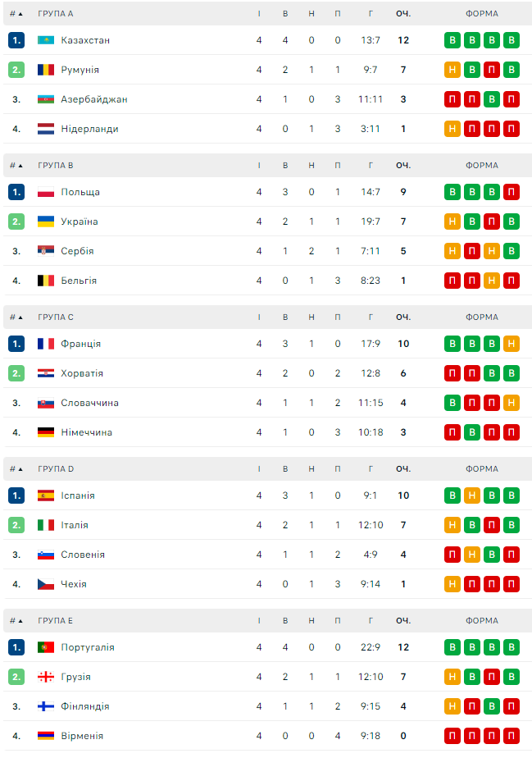Open the Хорватія team link
Screen dimensions: 532x758
coord(82,373)
